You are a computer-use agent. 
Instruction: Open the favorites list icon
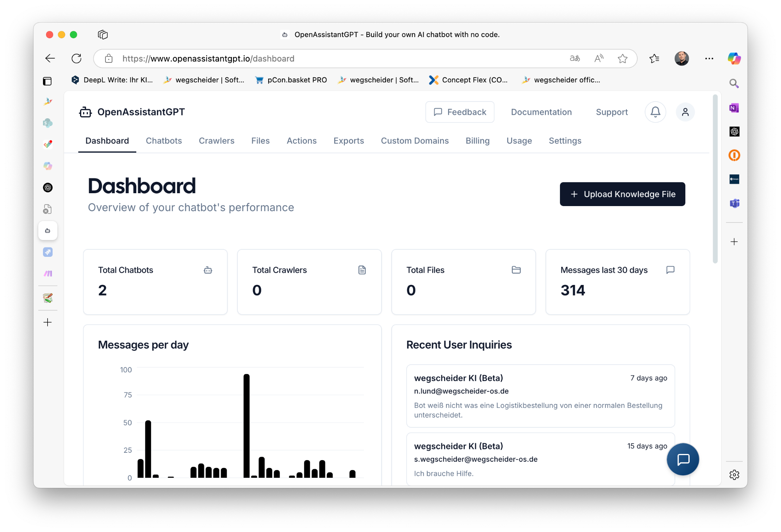[654, 59]
